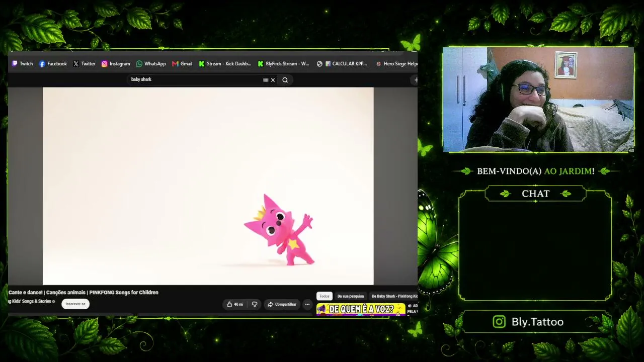Click the Bly.Tattoo handle text

(x=537, y=322)
